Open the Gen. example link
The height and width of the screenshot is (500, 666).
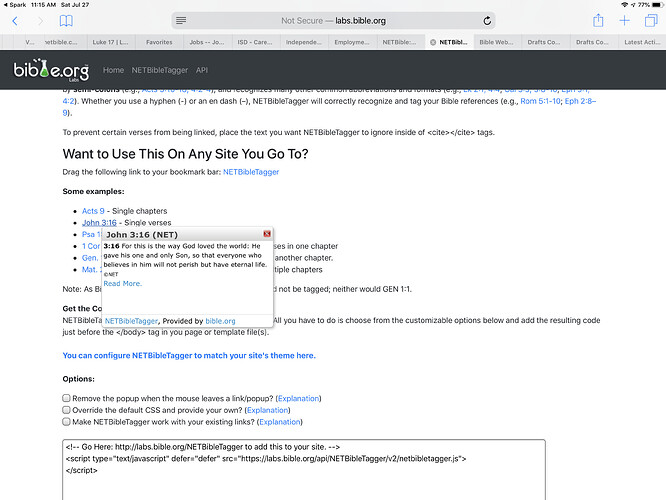[x=90, y=258]
